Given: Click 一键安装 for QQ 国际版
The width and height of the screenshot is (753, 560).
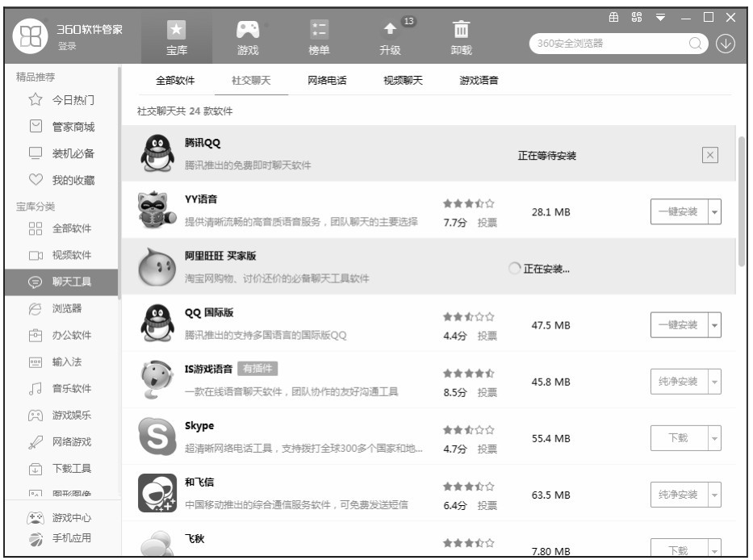Looking at the screenshot, I should (x=679, y=325).
